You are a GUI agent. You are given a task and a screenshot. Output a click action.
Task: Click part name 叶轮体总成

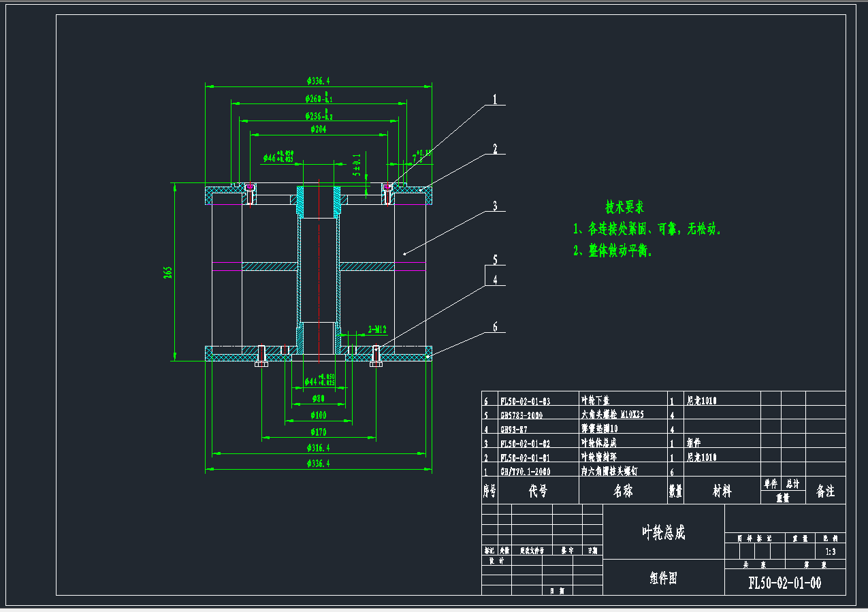[598, 443]
